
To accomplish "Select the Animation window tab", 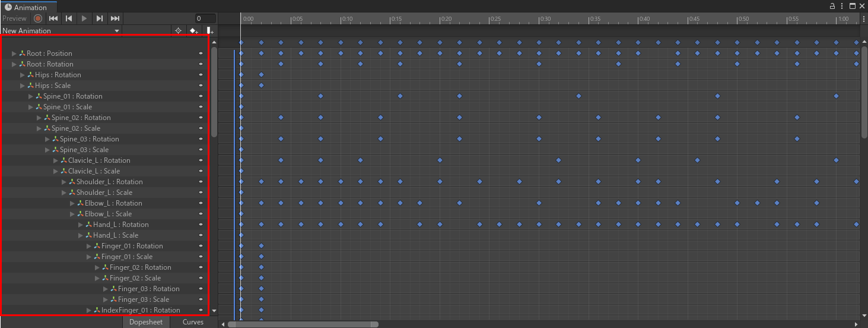I will (x=29, y=7).
